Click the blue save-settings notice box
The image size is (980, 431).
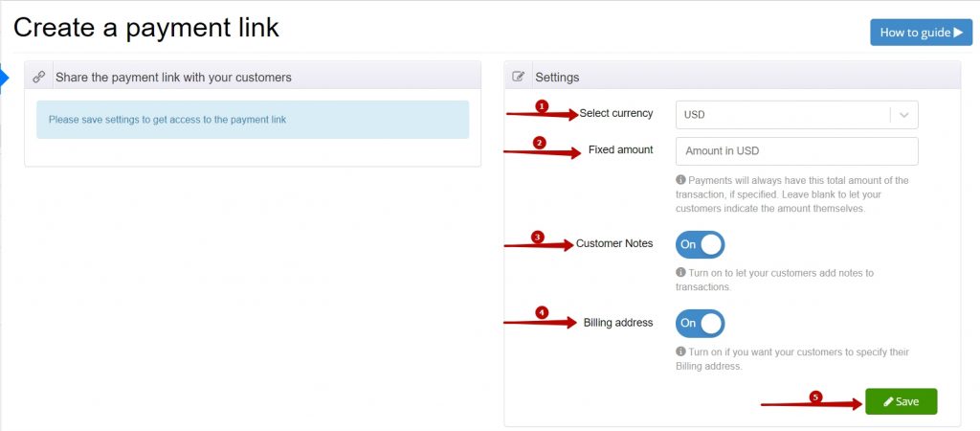point(253,120)
